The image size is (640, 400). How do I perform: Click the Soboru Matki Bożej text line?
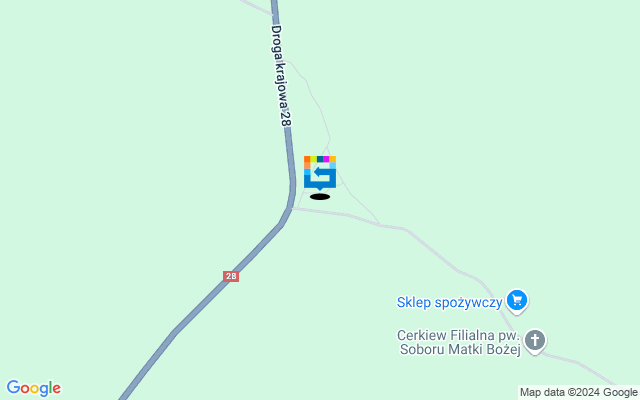[460, 350]
